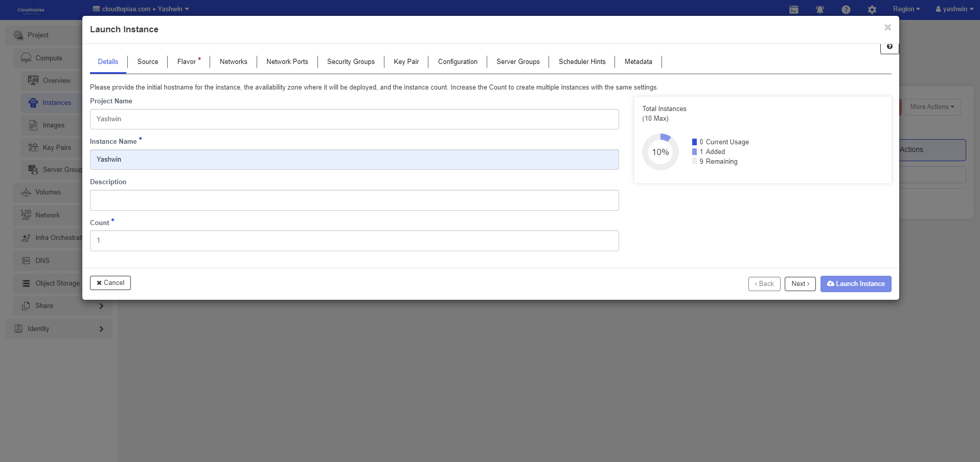Expand the Identity sidebar section
The image size is (980, 462).
click(101, 329)
